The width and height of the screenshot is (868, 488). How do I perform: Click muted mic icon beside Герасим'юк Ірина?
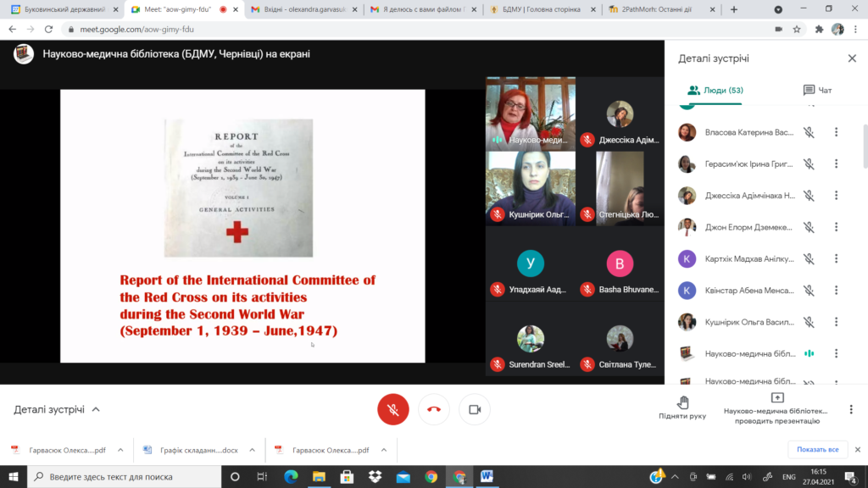coord(809,164)
